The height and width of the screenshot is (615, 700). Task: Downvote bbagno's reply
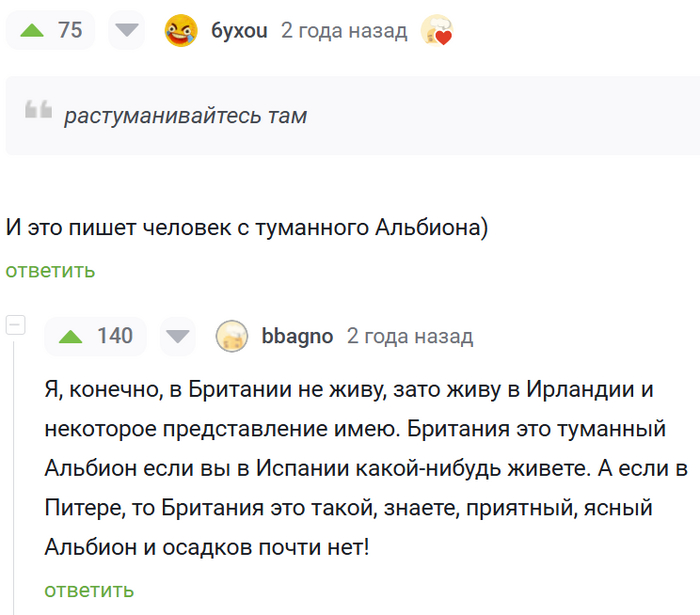tap(177, 336)
